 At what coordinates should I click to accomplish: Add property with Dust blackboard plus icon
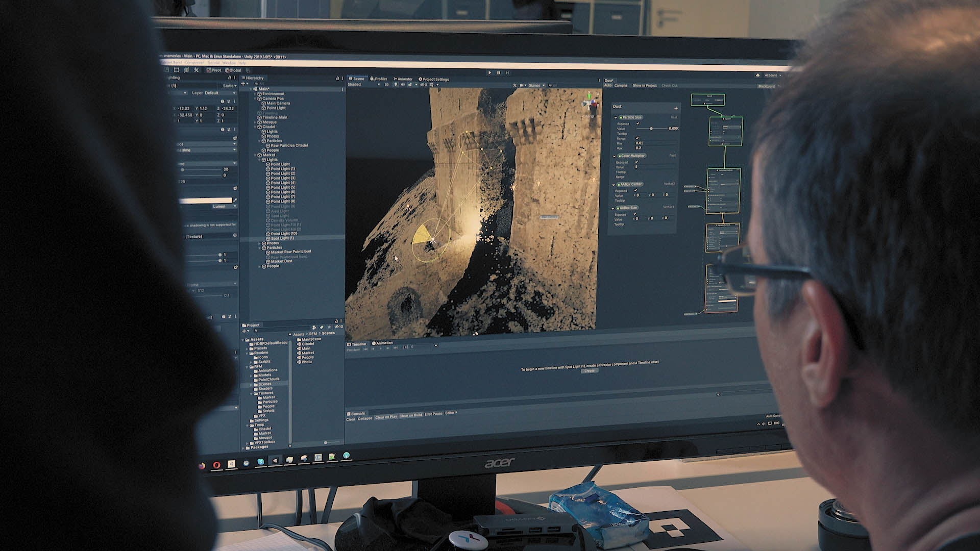click(676, 108)
